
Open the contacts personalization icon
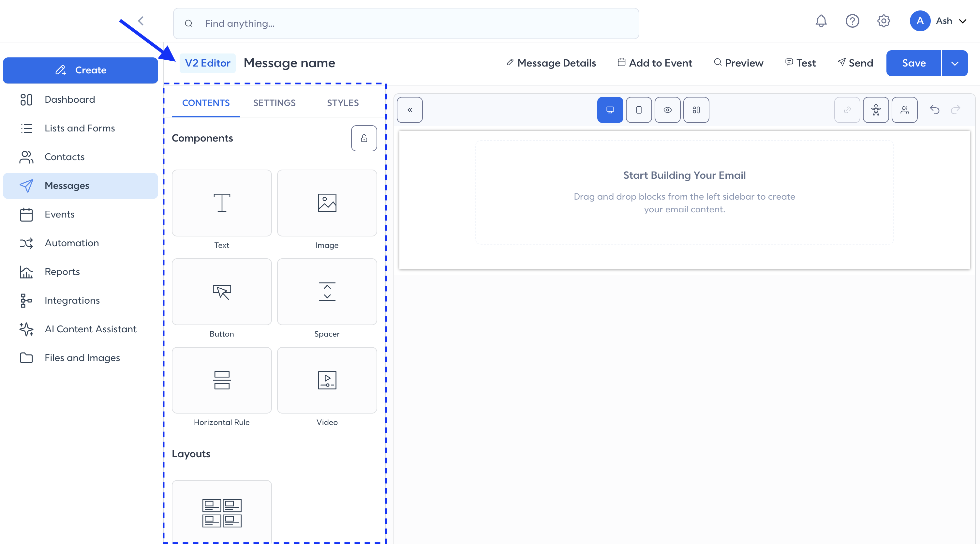[x=904, y=110]
